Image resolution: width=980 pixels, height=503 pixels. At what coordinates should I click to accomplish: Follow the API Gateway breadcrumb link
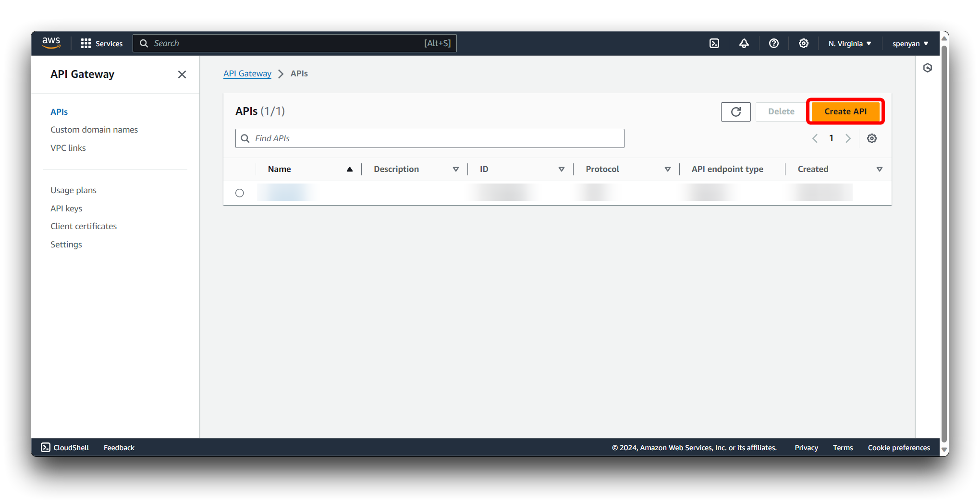coord(247,74)
